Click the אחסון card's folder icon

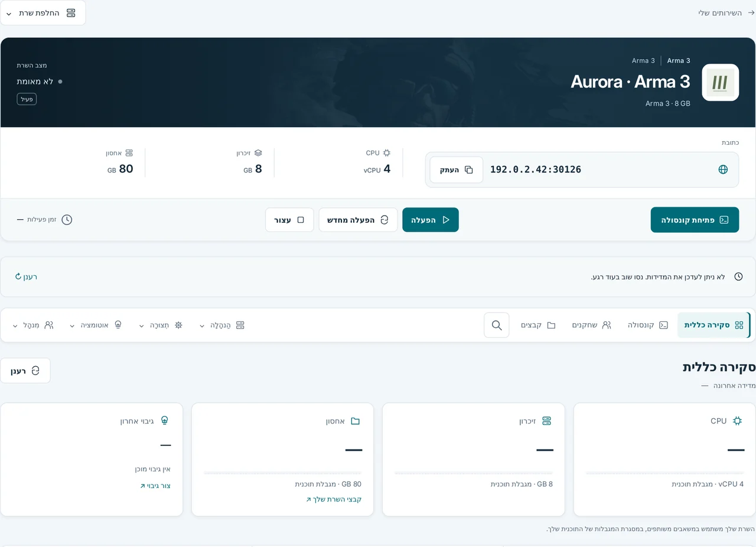pyautogui.click(x=355, y=421)
